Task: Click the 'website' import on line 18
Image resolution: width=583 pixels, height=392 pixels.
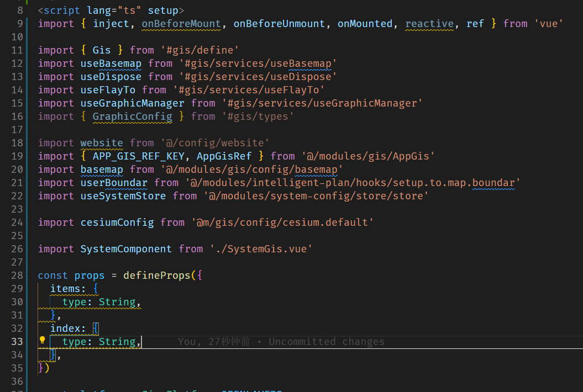Action: pos(102,143)
